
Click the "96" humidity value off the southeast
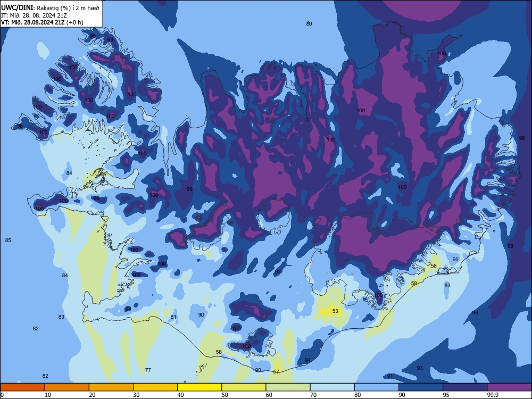click(x=475, y=312)
